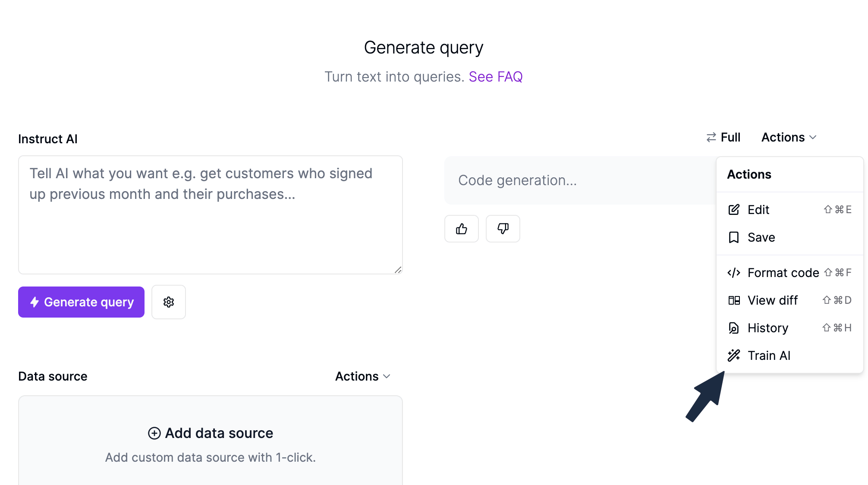Click the Format code brackets icon
The image size is (868, 485).
pos(734,273)
